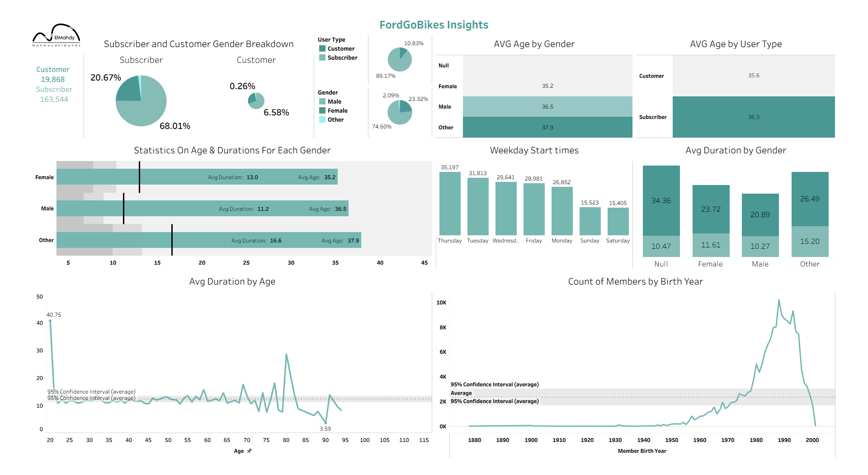This screenshot has width=868, height=475.
Task: Click the Subscriber gender pie chart
Action: click(x=141, y=101)
